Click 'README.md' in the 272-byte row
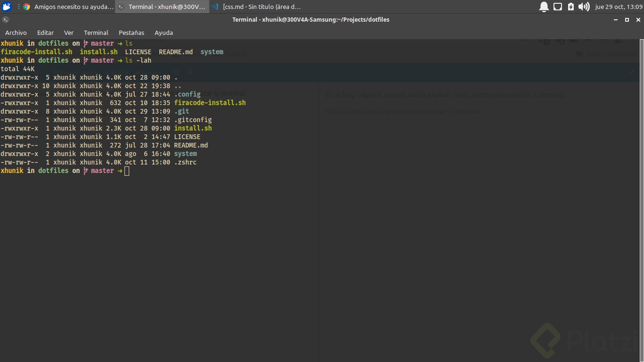644x362 pixels. [x=191, y=145]
